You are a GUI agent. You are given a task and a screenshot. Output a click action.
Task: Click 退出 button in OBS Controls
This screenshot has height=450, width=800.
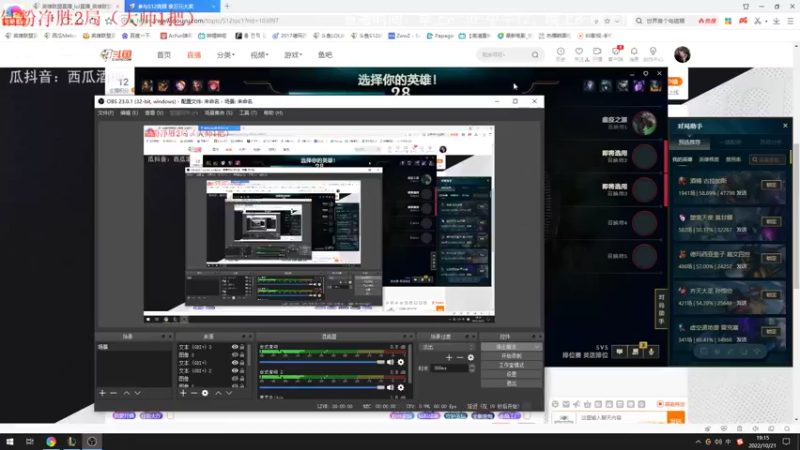pos(511,384)
